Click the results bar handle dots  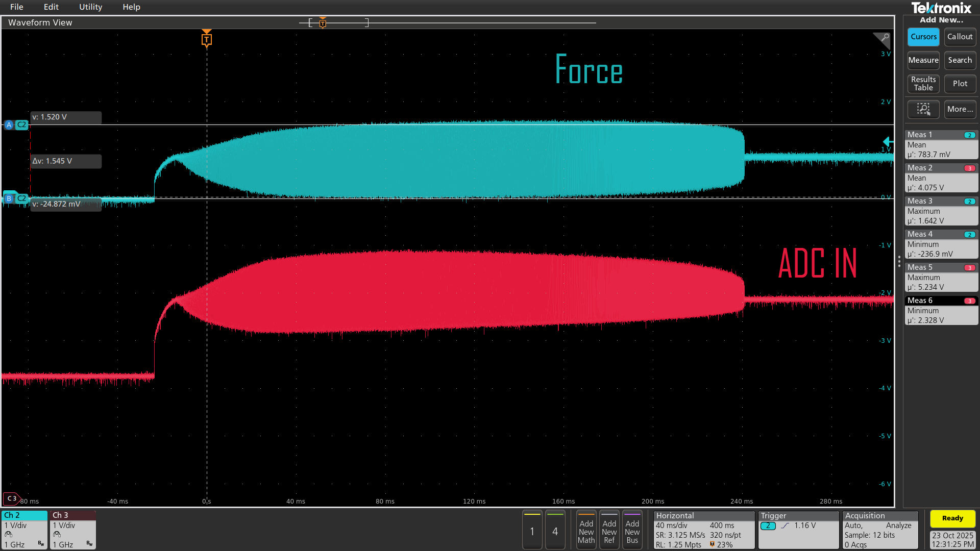[x=899, y=262]
